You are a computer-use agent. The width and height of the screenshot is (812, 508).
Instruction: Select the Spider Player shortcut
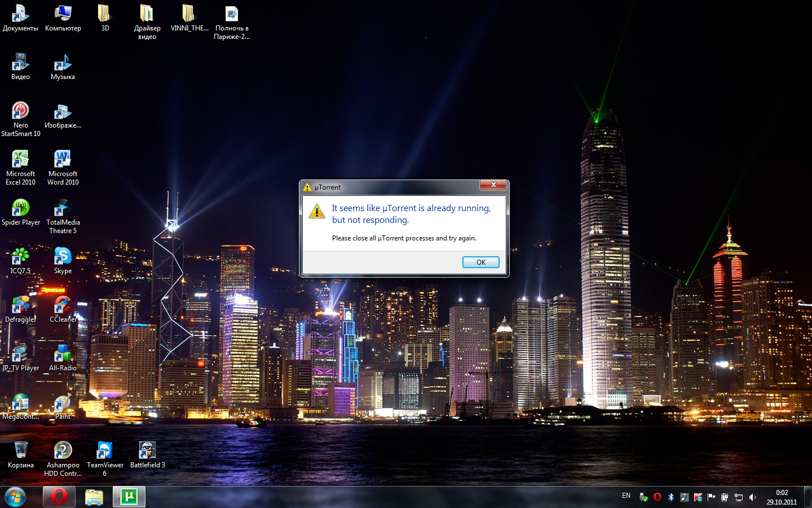pyautogui.click(x=20, y=212)
